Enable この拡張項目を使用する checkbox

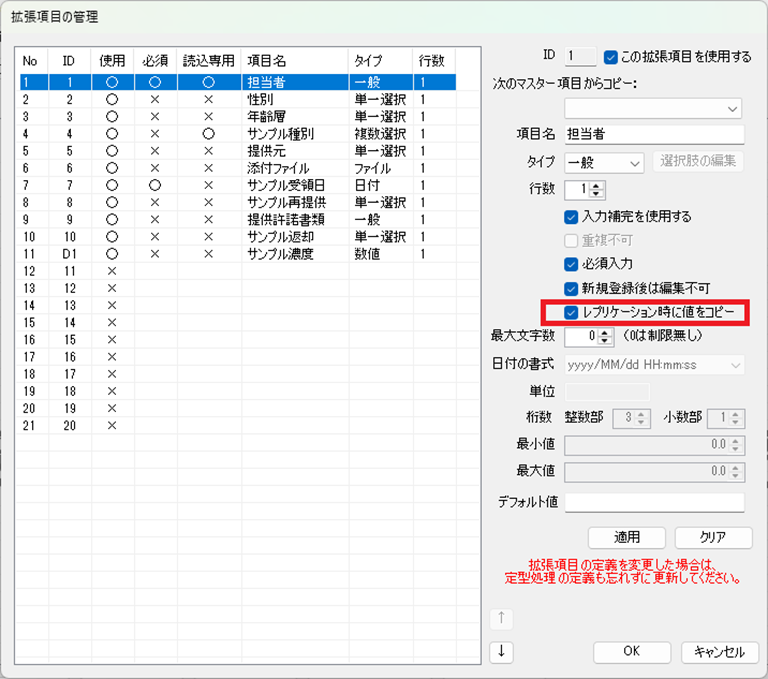coord(612,57)
